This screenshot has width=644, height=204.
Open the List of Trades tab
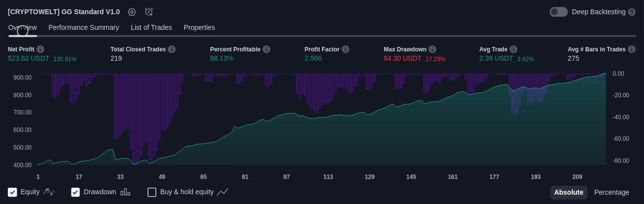(x=151, y=27)
